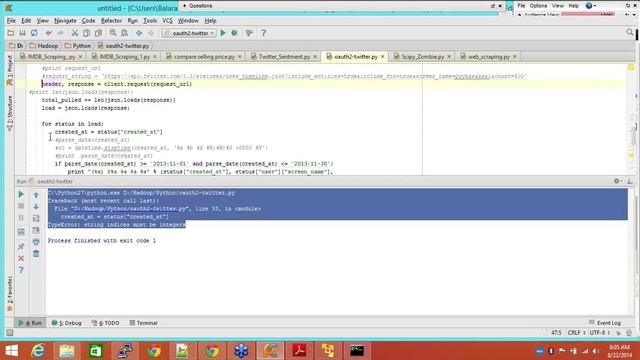
Task: Switch to the compare selling price.py tab
Action: point(204,57)
